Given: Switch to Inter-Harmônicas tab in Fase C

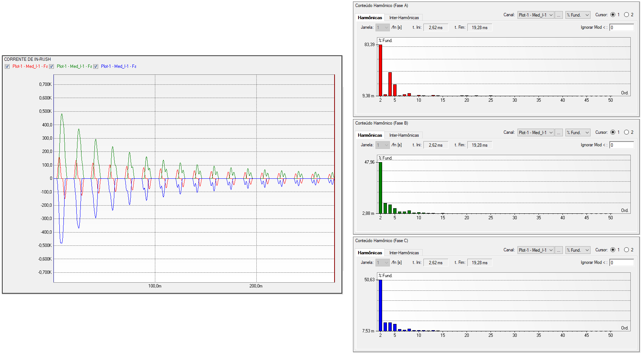Looking at the screenshot, I should 404,253.
